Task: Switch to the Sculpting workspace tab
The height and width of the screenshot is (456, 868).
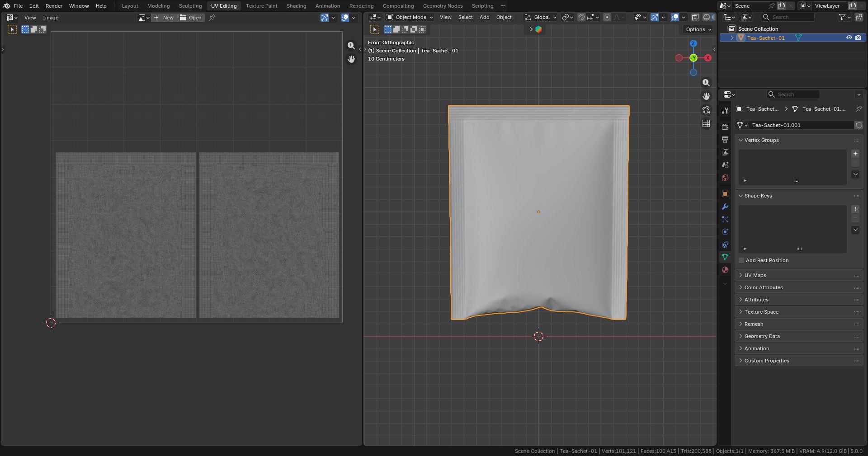Action: (190, 6)
